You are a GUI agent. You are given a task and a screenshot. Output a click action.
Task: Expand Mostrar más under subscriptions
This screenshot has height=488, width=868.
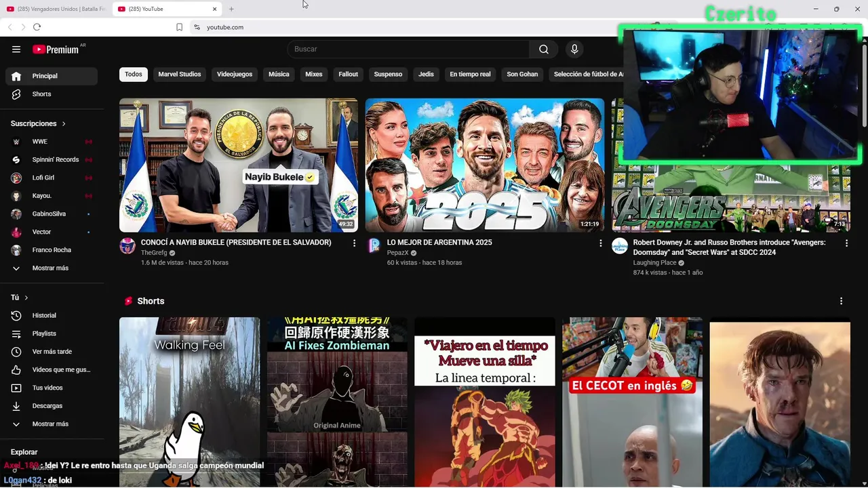click(x=51, y=268)
